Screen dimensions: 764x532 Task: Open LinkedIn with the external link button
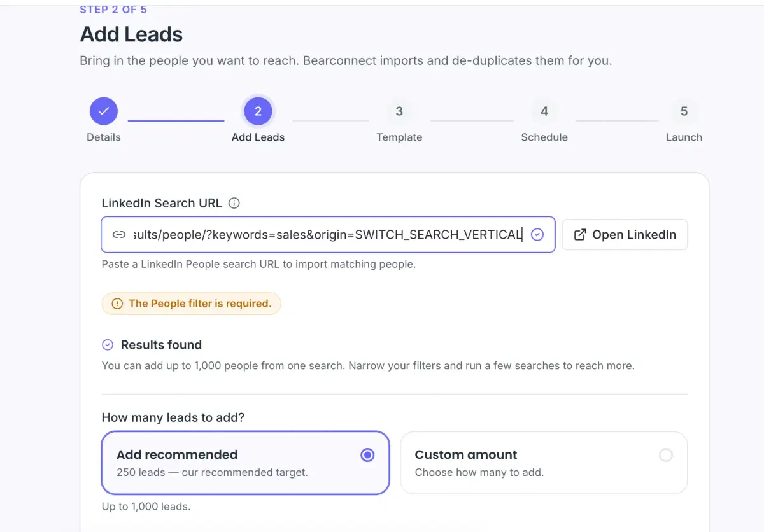625,235
